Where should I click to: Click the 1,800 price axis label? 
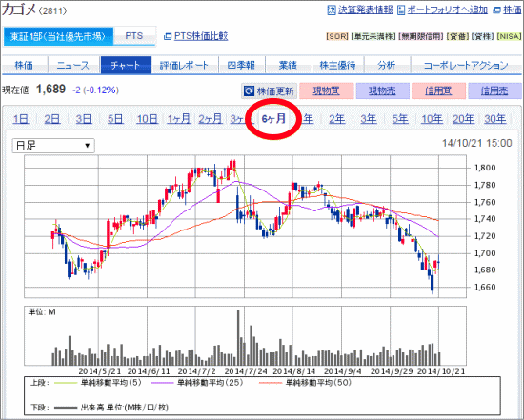coord(485,168)
